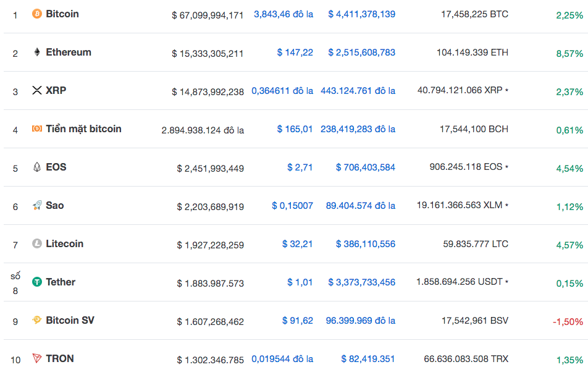Click Bitcoin SV price $ 91,62

[297, 321]
